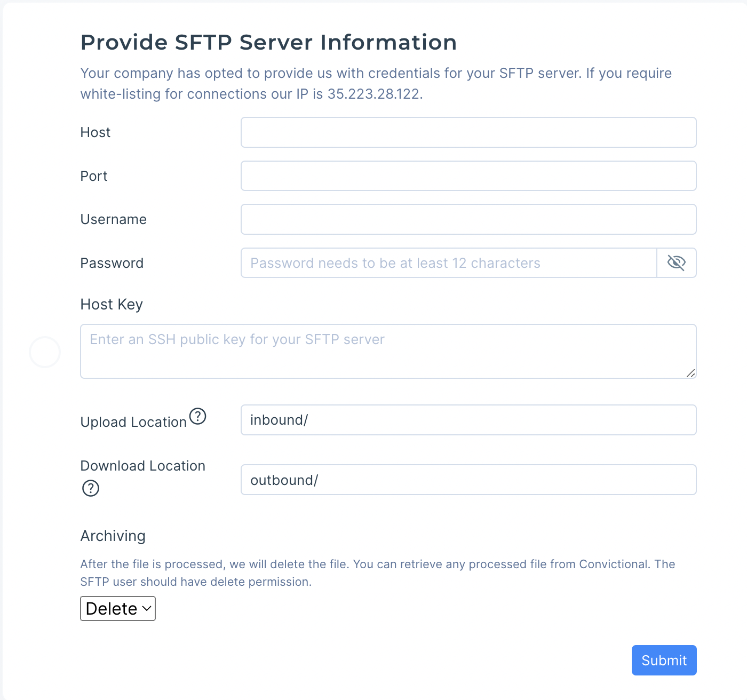Screen dimensions: 747x700
Task: Click into the Port input field
Action: [468, 176]
